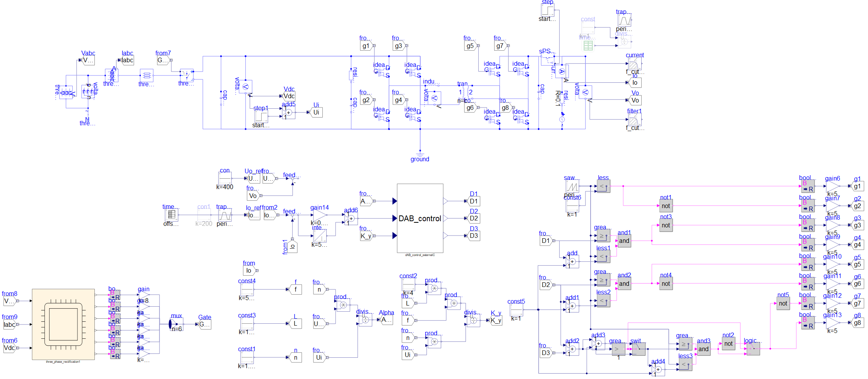
Task: Select the DAB_control block
Action: click(x=420, y=219)
